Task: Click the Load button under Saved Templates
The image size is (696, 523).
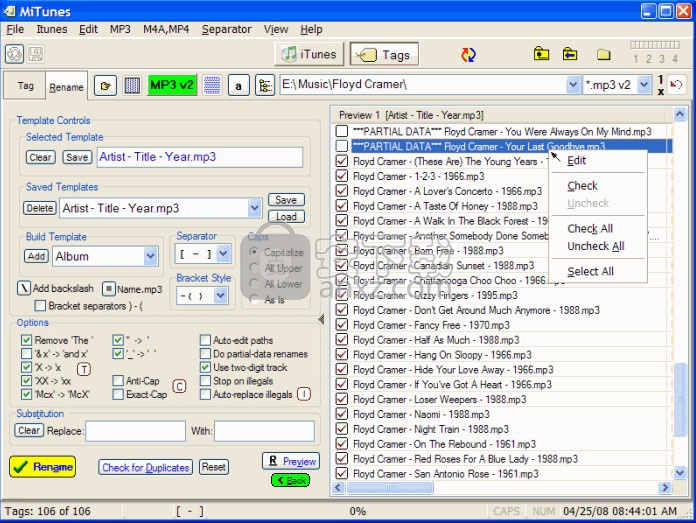Action: [286, 217]
